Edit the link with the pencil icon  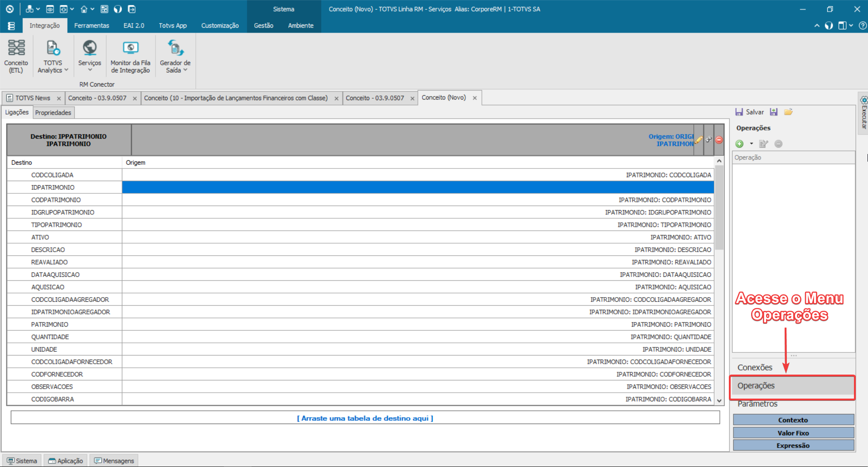[699, 140]
